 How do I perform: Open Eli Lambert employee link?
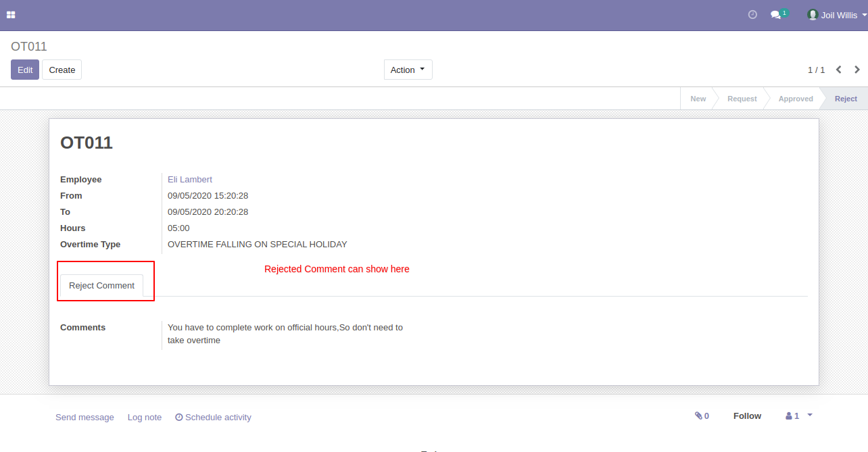[190, 180]
